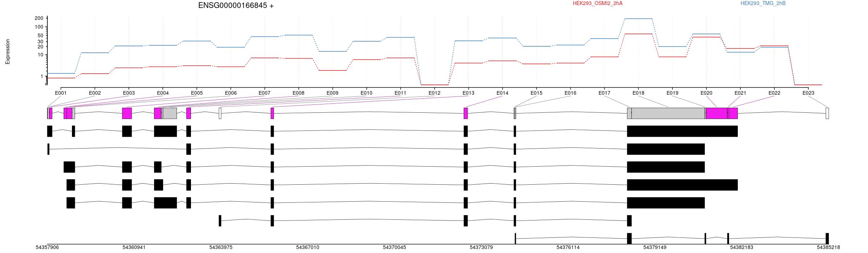The width and height of the screenshot is (868, 253).
Task: Click the large gray exon block in gene model
Action: [x=668, y=113]
